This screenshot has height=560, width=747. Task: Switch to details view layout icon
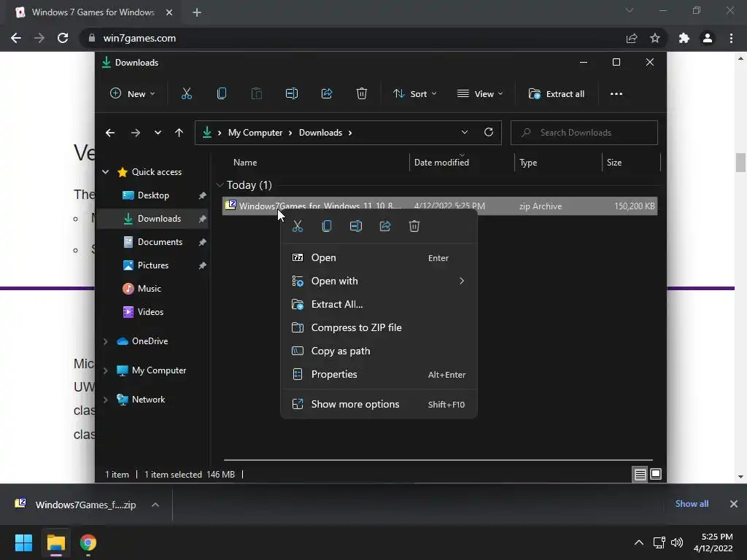point(640,474)
